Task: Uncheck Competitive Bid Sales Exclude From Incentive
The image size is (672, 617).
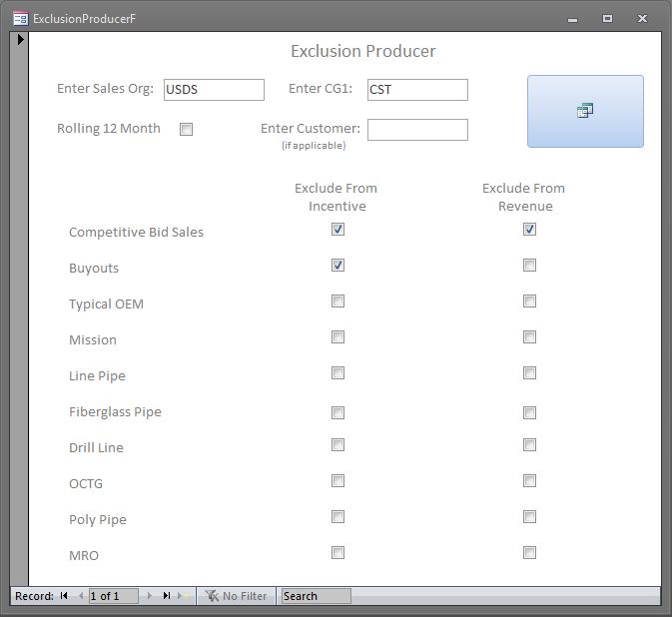Action: pos(337,230)
